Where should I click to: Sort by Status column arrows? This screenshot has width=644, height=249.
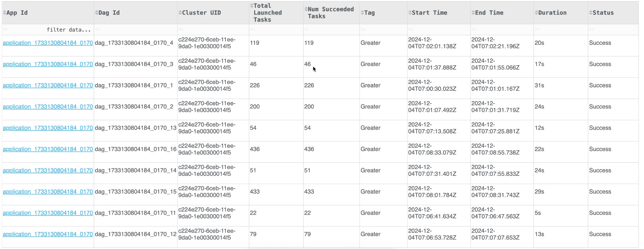coord(591,13)
